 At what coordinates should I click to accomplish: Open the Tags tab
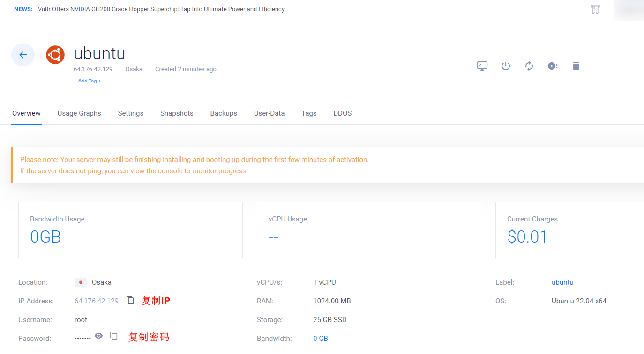pyautogui.click(x=309, y=113)
